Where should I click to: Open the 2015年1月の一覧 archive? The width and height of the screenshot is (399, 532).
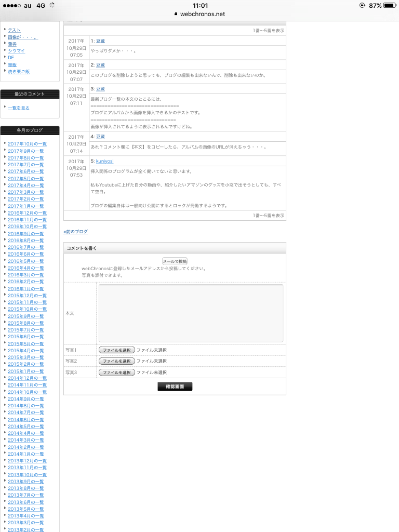click(26, 371)
